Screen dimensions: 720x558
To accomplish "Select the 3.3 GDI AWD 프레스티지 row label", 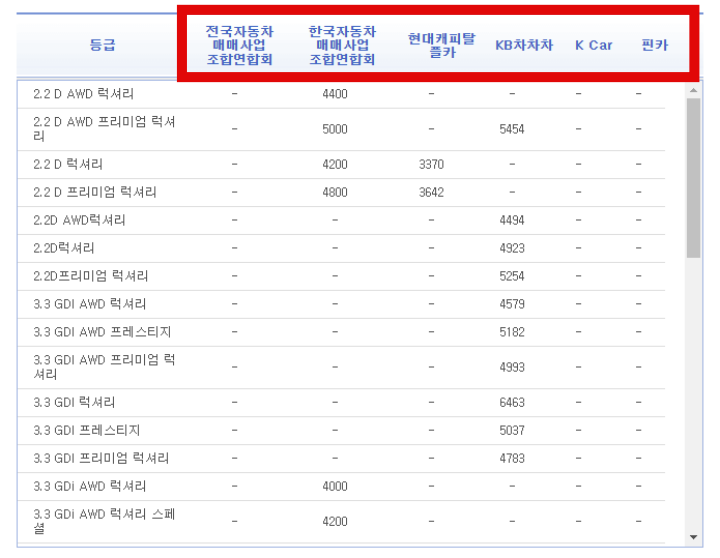I will pos(102,332).
